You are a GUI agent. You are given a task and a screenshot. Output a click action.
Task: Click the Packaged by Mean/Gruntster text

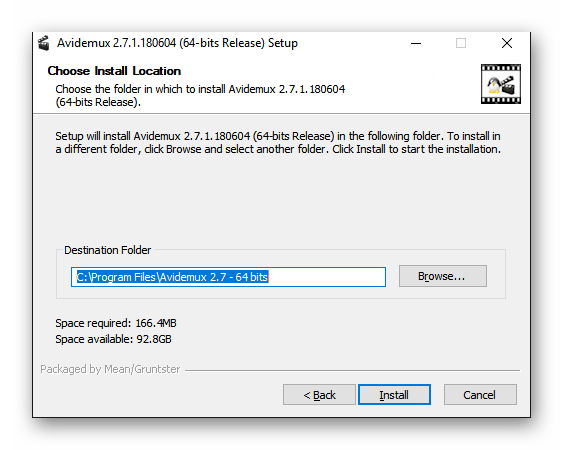(x=110, y=369)
